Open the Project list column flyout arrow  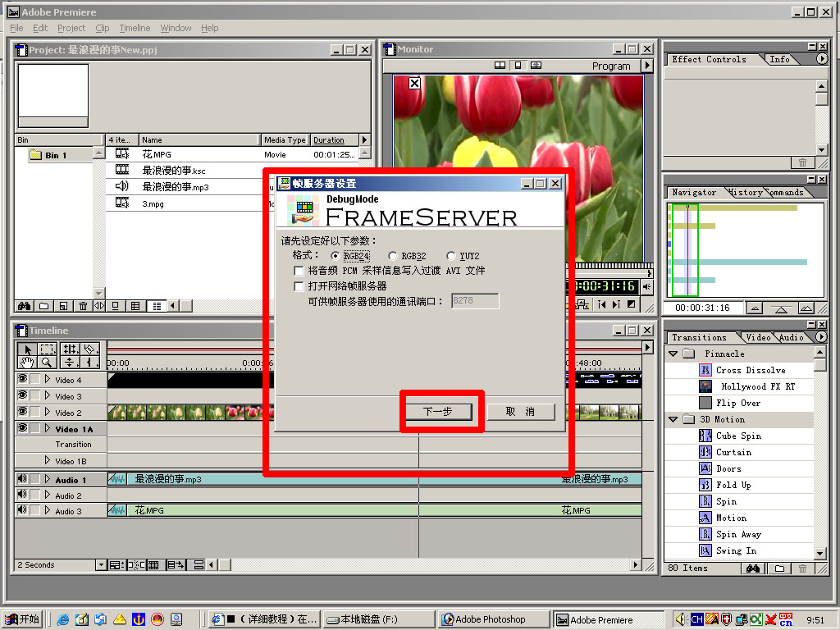364,139
